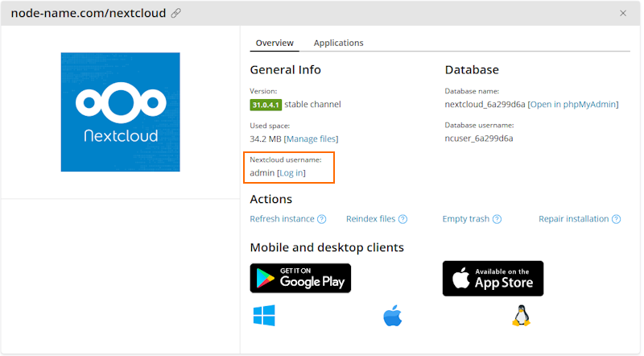The height and width of the screenshot is (356, 644).
Task: Open the Get it on Google Play badge
Action: pos(300,279)
